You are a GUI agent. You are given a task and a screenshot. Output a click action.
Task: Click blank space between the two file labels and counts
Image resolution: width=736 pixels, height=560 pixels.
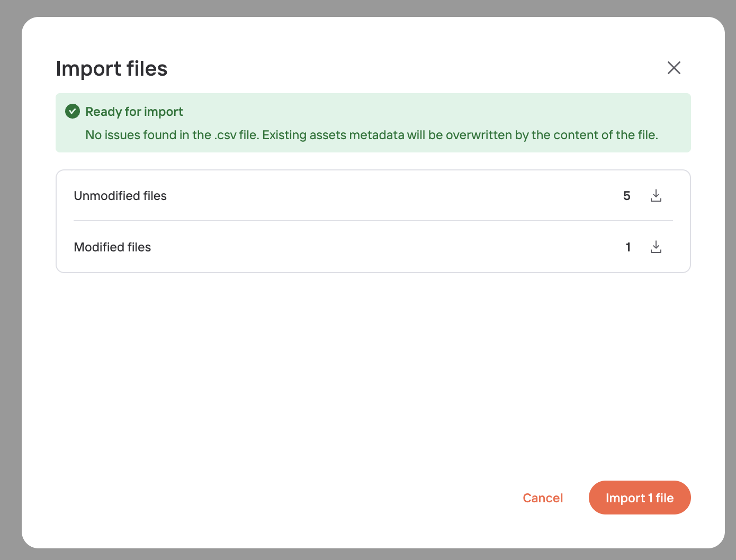pyautogui.click(x=371, y=196)
